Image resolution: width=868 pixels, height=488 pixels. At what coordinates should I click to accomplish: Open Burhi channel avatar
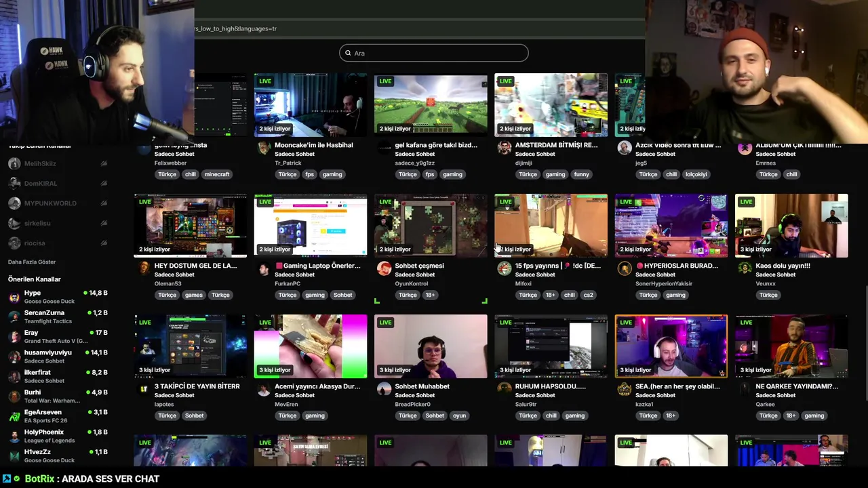click(14, 396)
